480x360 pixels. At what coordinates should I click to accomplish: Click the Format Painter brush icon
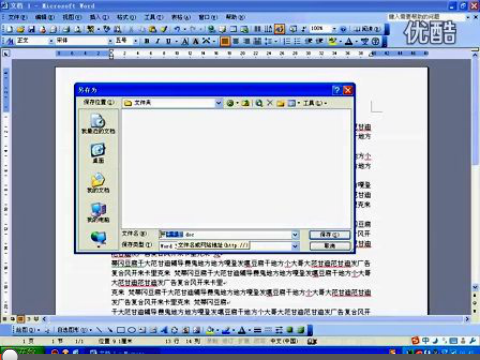click(164, 29)
